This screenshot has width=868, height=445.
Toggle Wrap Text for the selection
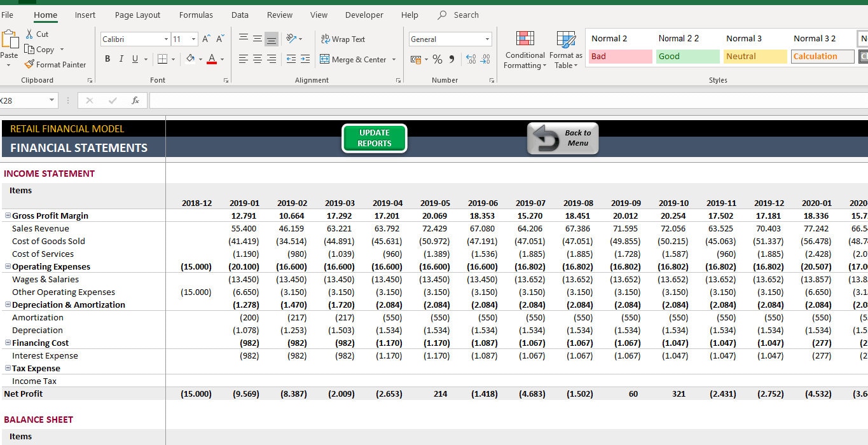[x=343, y=39]
